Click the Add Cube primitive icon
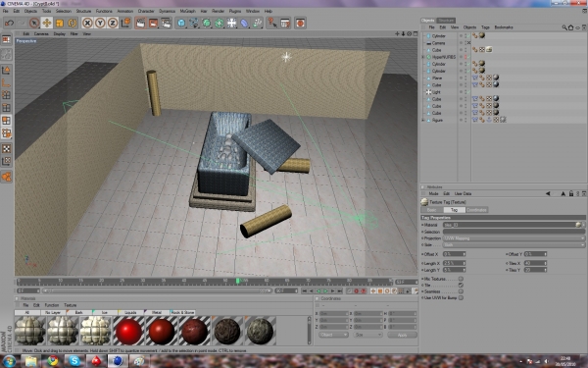The height and width of the screenshot is (368, 588). [x=181, y=23]
